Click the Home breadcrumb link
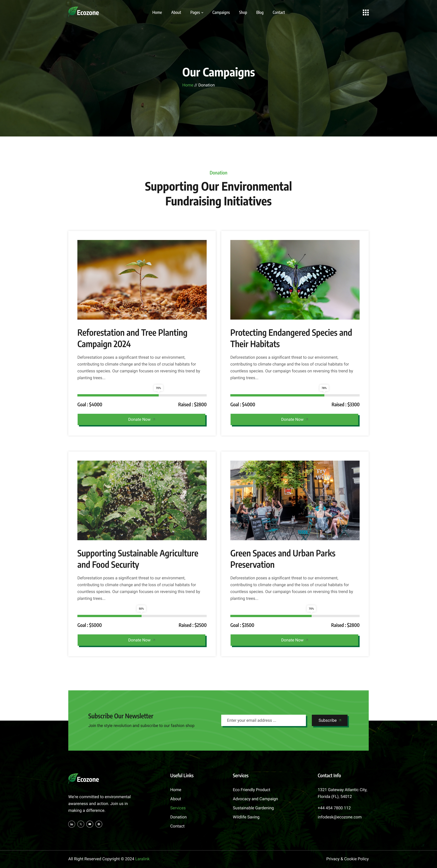 [188, 85]
